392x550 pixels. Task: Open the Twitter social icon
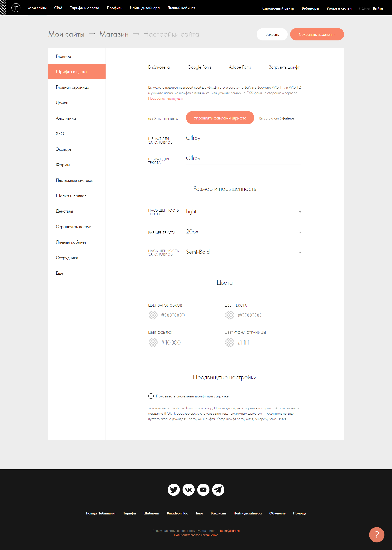174,489
